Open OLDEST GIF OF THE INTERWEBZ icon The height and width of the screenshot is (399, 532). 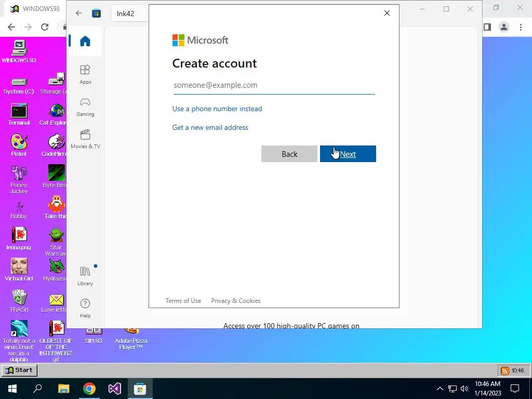56,341
